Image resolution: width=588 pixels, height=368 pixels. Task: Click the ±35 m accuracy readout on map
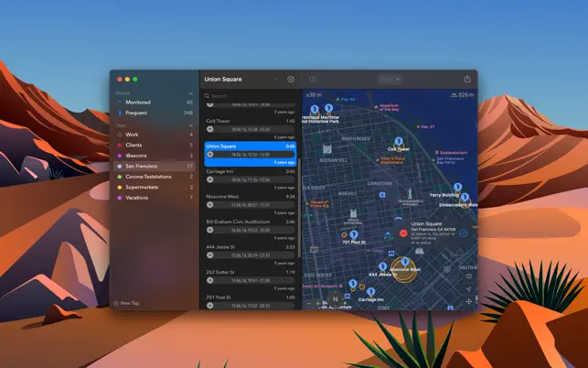click(314, 95)
